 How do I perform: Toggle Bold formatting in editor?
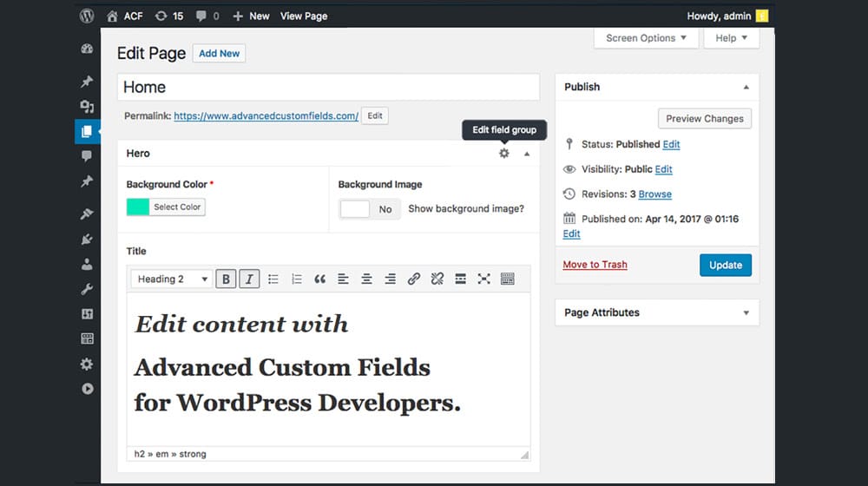click(226, 279)
